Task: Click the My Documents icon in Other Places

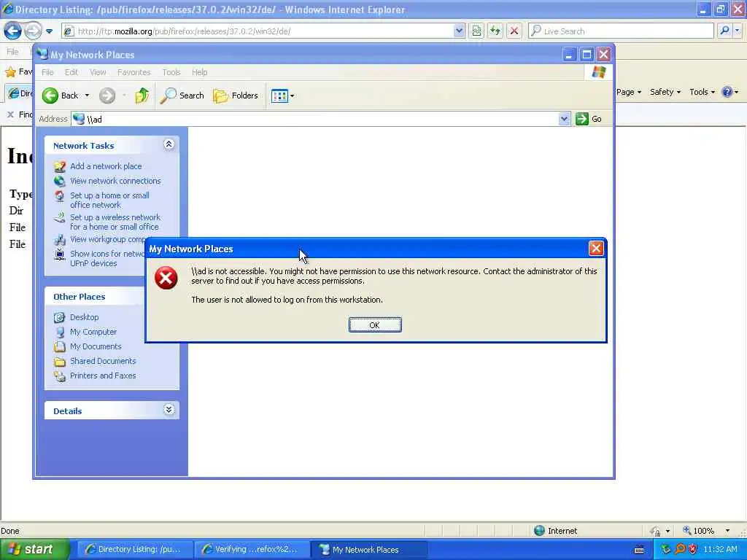Action: (60, 346)
